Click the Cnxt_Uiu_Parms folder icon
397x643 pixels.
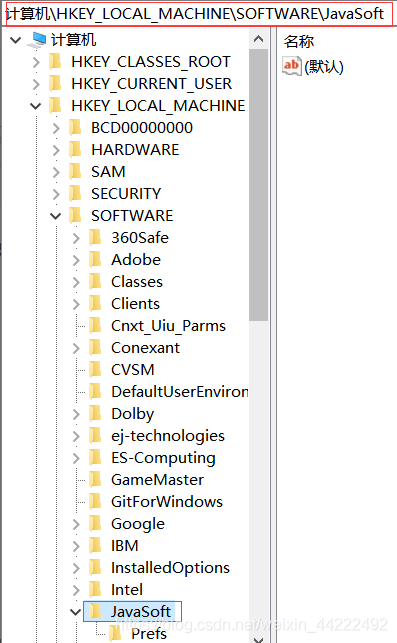[x=95, y=326]
